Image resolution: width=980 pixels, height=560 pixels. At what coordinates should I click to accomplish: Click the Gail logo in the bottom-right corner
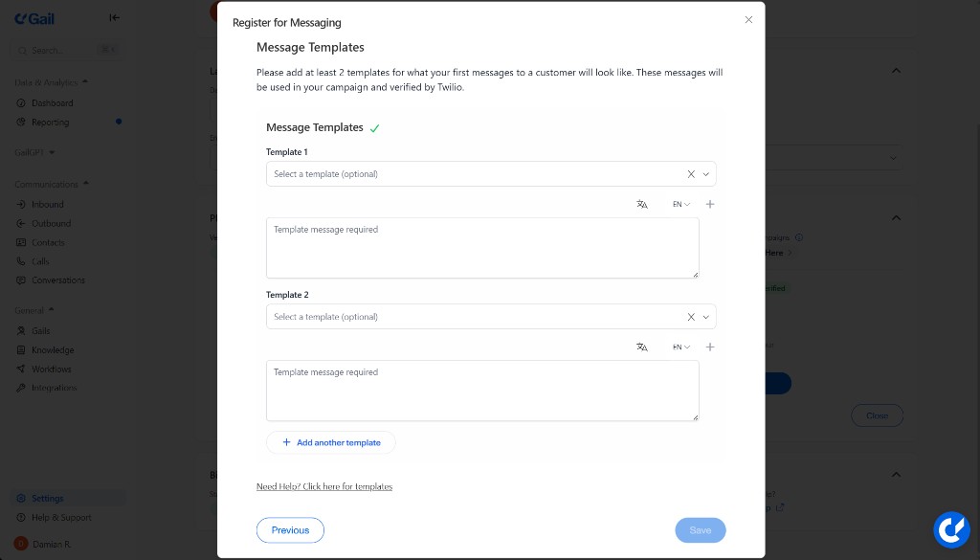[x=951, y=529]
